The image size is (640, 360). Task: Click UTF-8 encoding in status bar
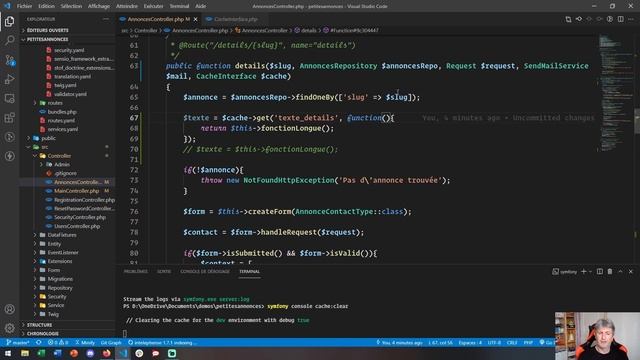tap(494, 342)
